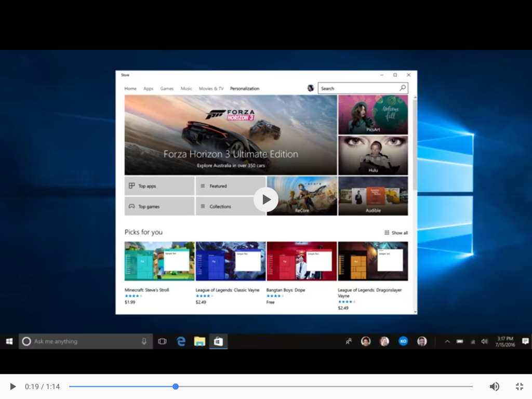Open the PicsArt tile
The height and width of the screenshot is (399, 532).
click(373, 115)
